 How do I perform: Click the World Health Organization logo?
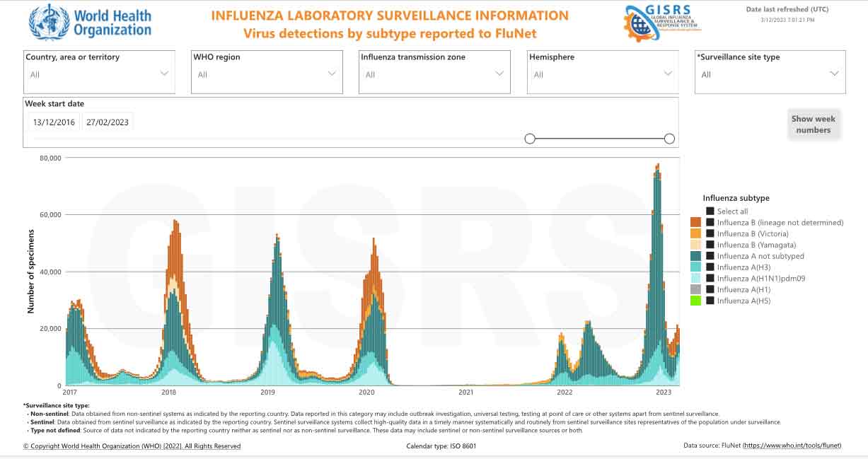(90, 22)
